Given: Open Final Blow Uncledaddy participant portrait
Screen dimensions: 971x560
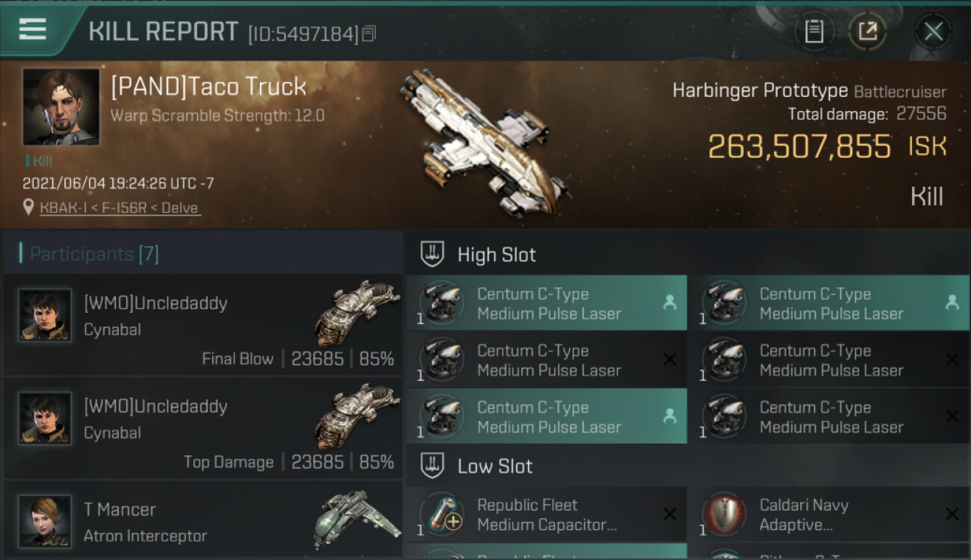Looking at the screenshot, I should pyautogui.click(x=45, y=315).
